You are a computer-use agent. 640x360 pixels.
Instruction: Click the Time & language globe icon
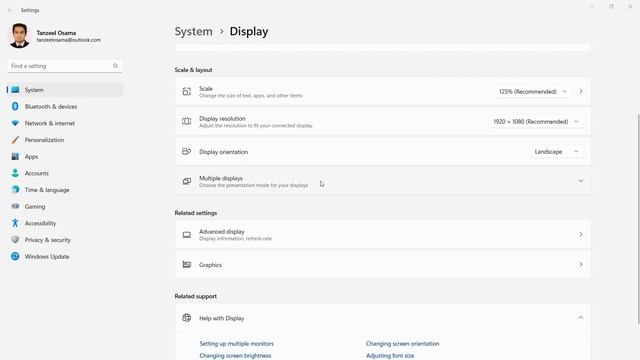tap(15, 190)
